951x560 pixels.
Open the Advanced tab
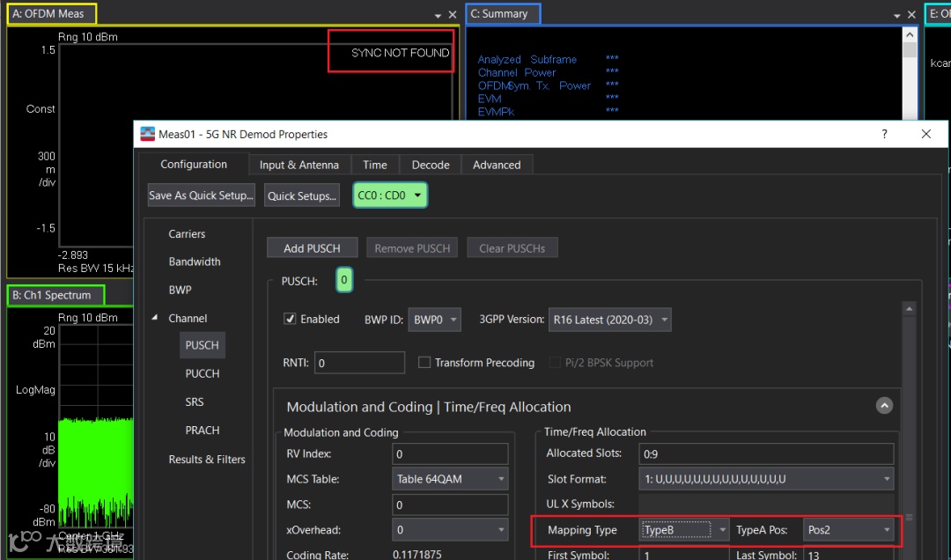pyautogui.click(x=497, y=165)
